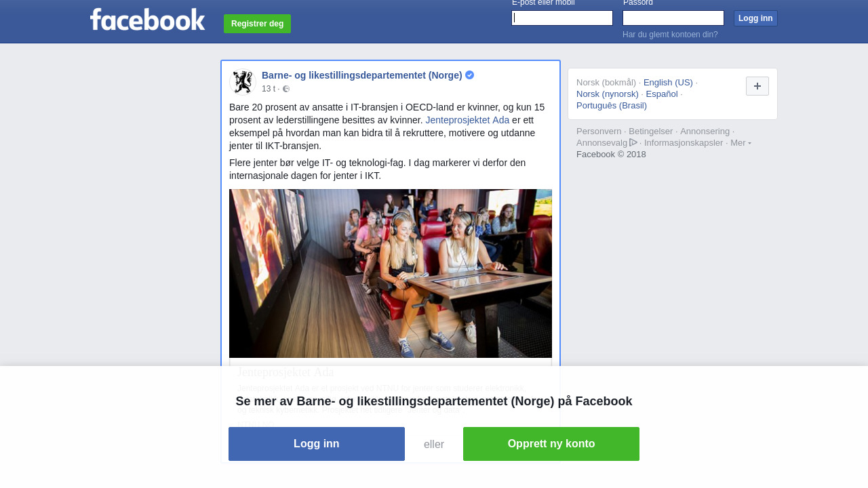Click the large blue Logg inn button
Image resolution: width=868 pixels, height=488 pixels.
coord(317,444)
